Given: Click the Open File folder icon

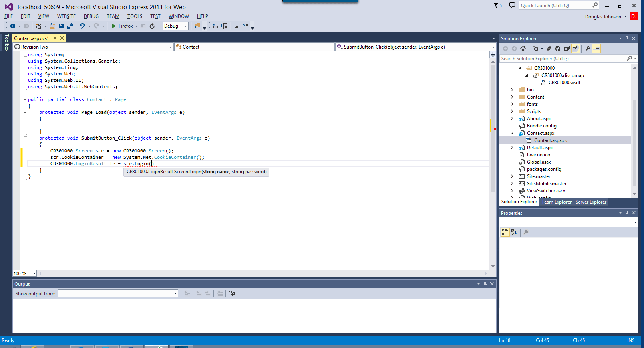Looking at the screenshot, I should 52,26.
